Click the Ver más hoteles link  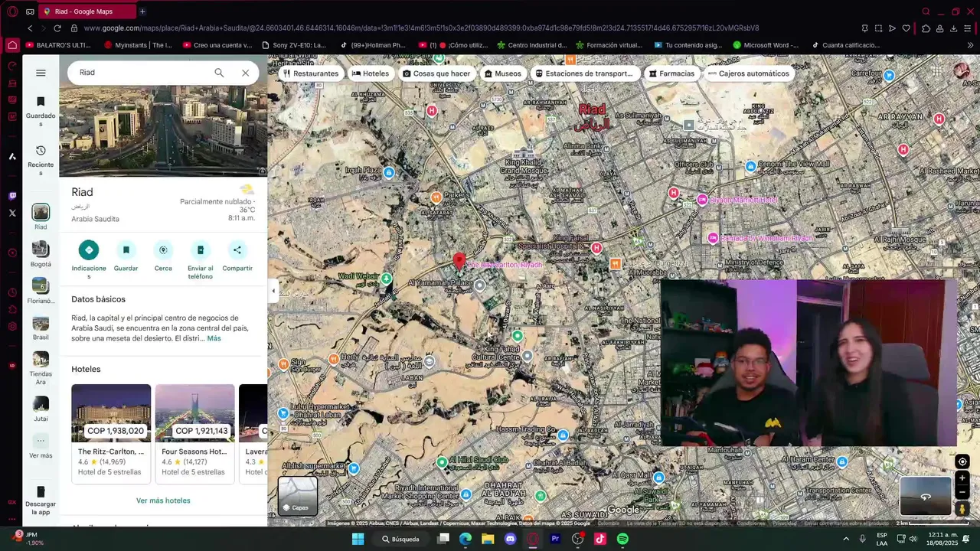163,500
